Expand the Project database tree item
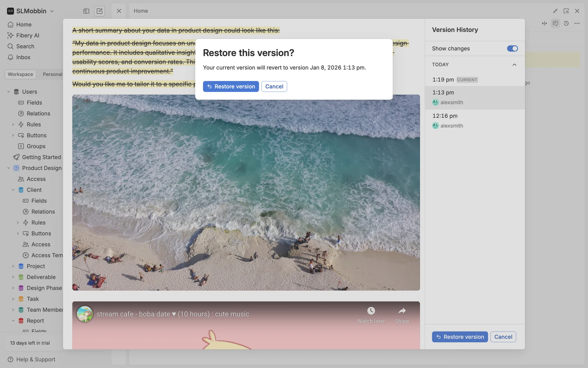Image resolution: width=588 pixels, height=368 pixels. tap(13, 266)
